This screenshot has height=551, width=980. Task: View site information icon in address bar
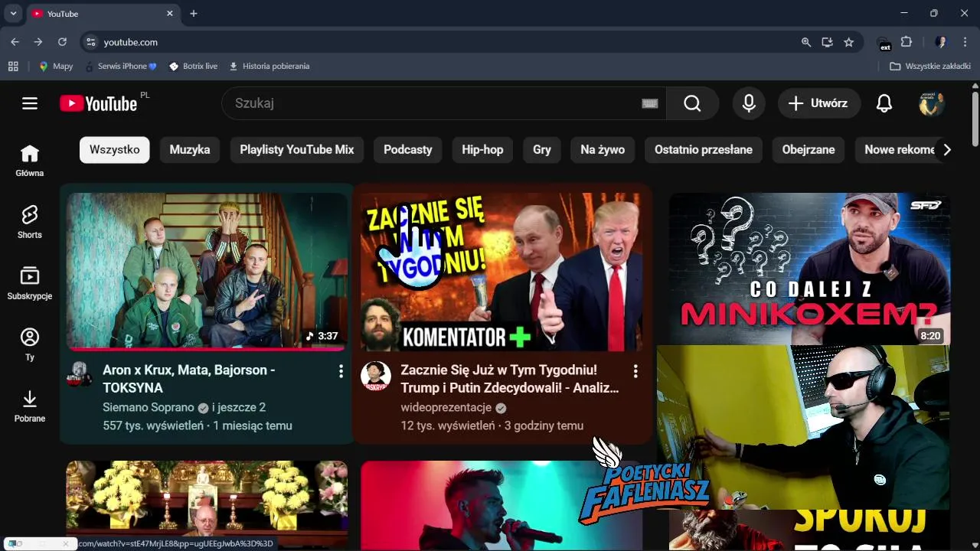point(90,42)
